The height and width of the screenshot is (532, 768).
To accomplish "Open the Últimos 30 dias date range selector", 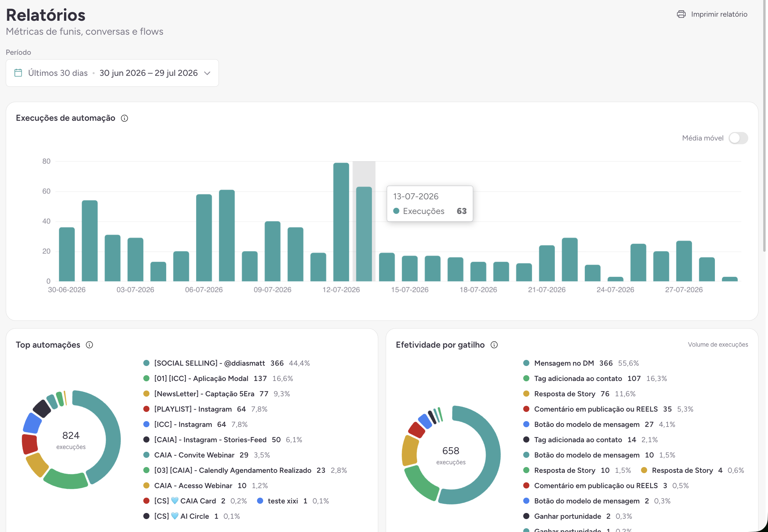I will coord(112,73).
